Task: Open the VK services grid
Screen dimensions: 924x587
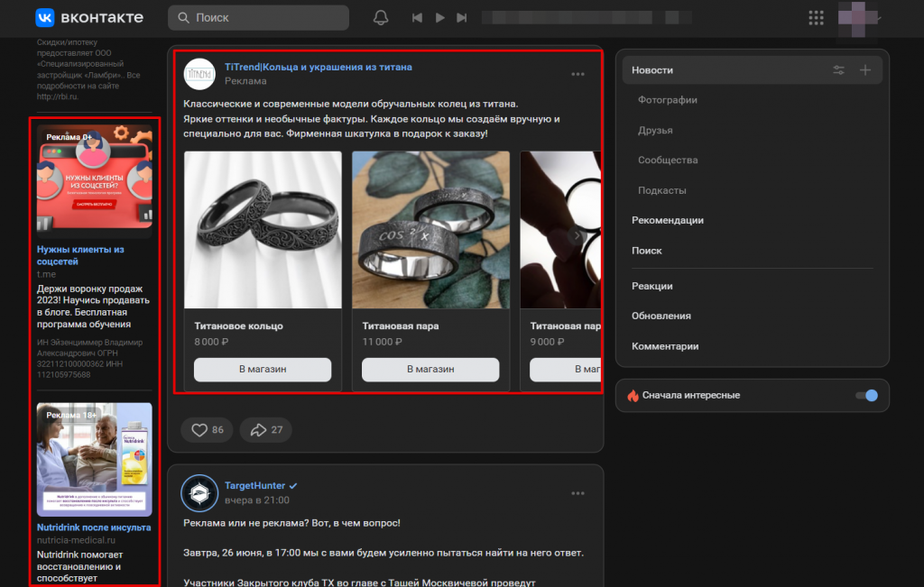Action: 816,18
